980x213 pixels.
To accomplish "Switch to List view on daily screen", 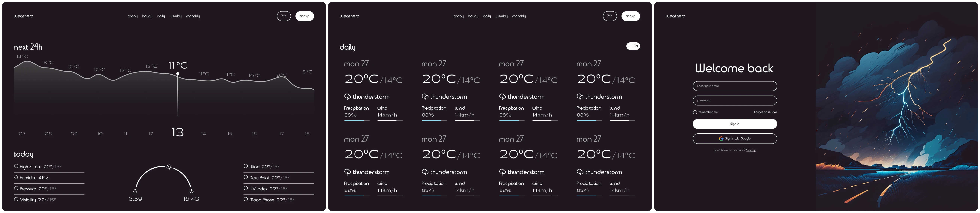I will [x=633, y=46].
